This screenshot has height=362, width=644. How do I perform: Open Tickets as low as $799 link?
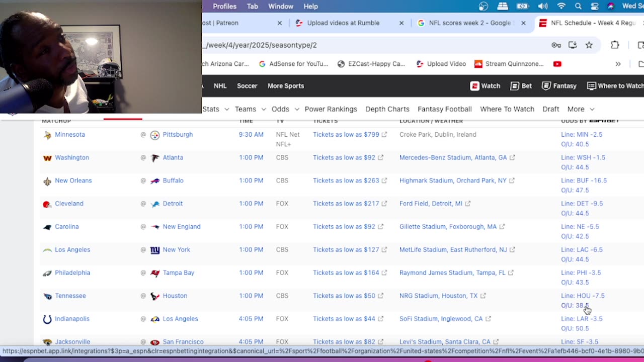(350, 135)
